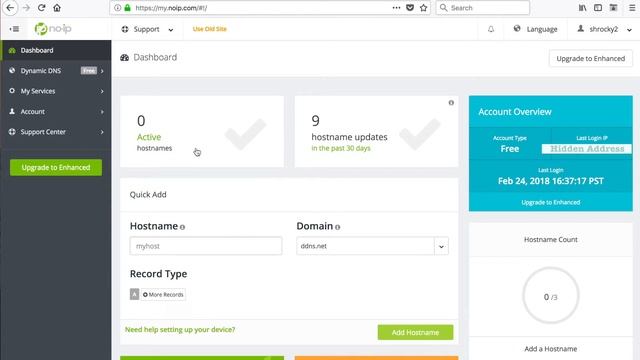Click the 0 Active hostnames card
This screenshot has height=360, width=640.
click(x=202, y=131)
